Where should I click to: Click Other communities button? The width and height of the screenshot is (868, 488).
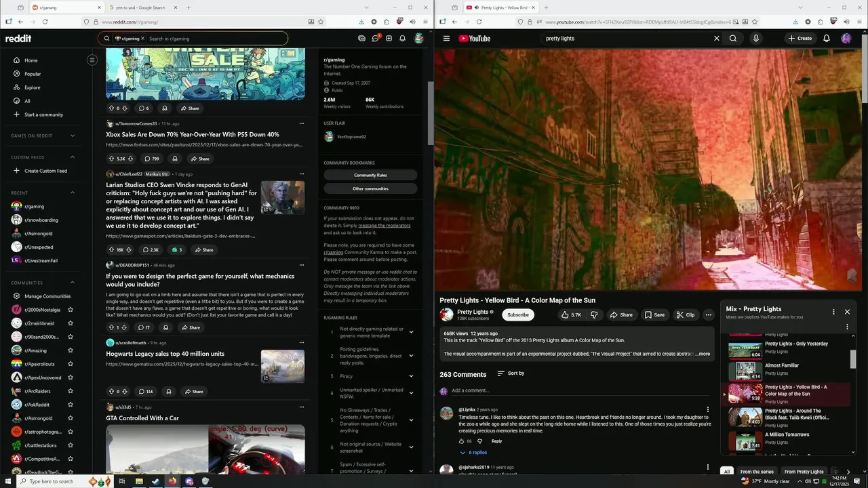click(x=370, y=188)
